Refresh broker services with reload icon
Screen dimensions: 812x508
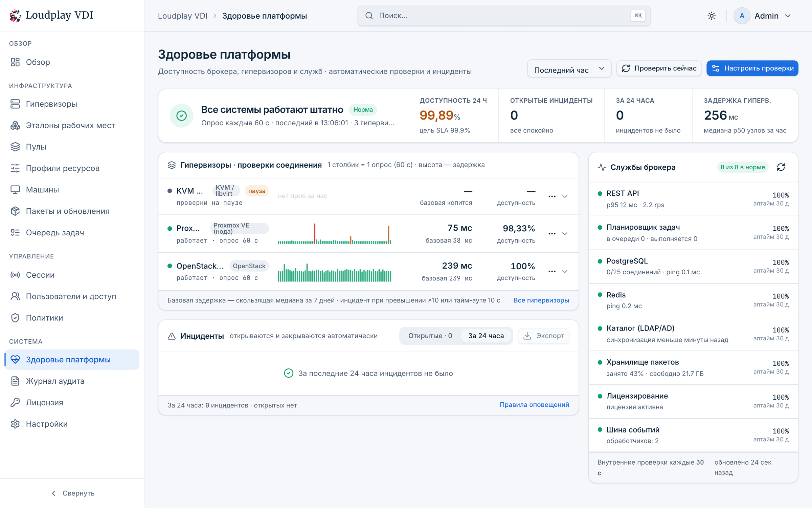click(x=781, y=167)
